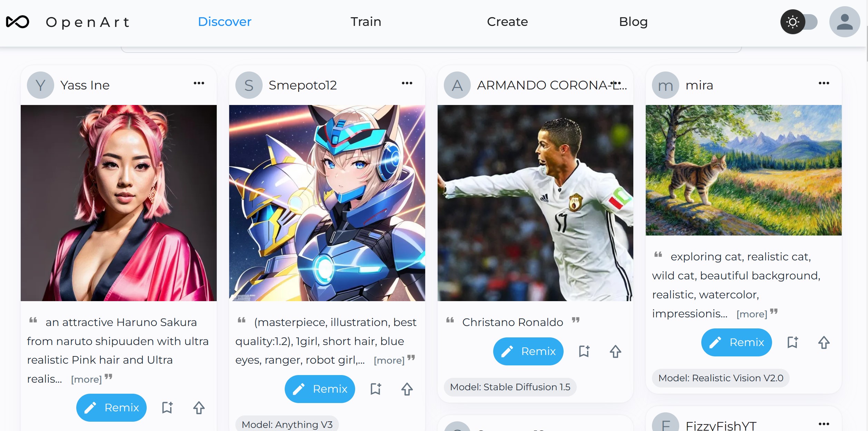Open the Create tab

click(507, 22)
